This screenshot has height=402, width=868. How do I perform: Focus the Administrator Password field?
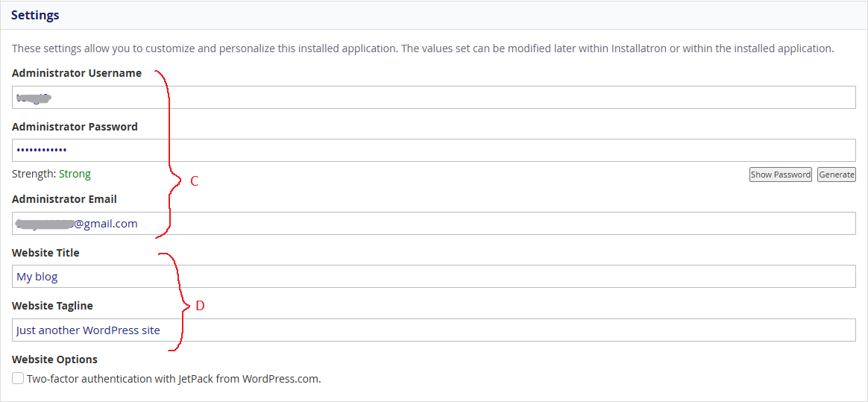[x=433, y=150]
